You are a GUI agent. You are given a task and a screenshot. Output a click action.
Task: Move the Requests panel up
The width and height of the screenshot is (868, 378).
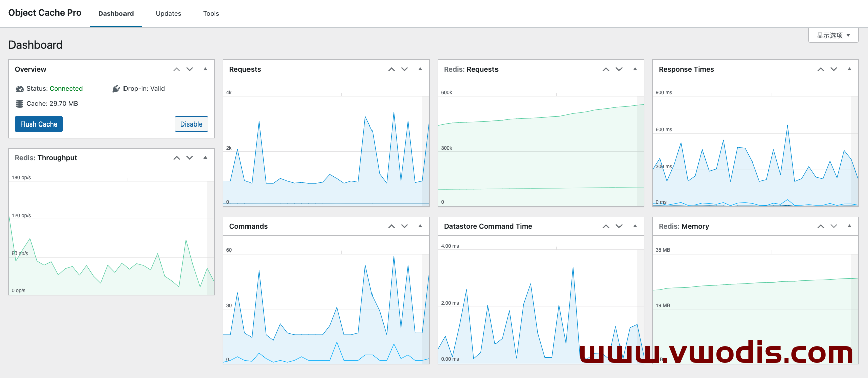(x=392, y=69)
